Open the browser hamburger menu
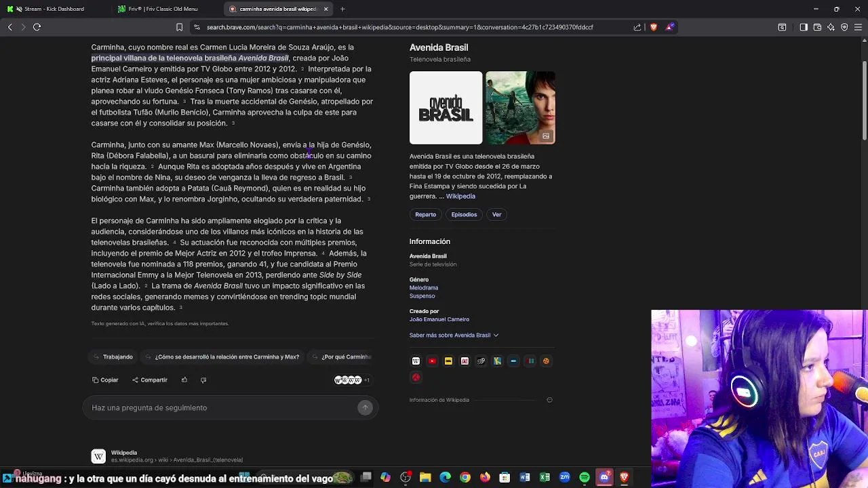 pyautogui.click(x=858, y=27)
